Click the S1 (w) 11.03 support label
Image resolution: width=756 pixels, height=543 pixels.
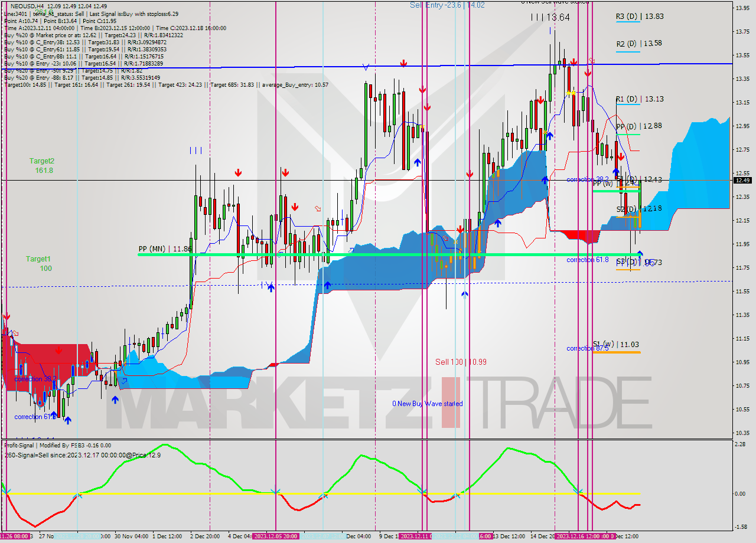tap(616, 344)
